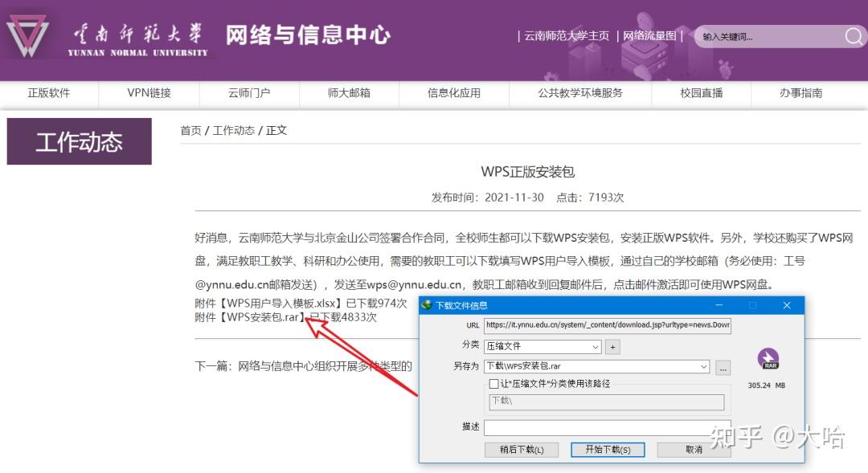Click the 描述 description input field

(x=608, y=427)
